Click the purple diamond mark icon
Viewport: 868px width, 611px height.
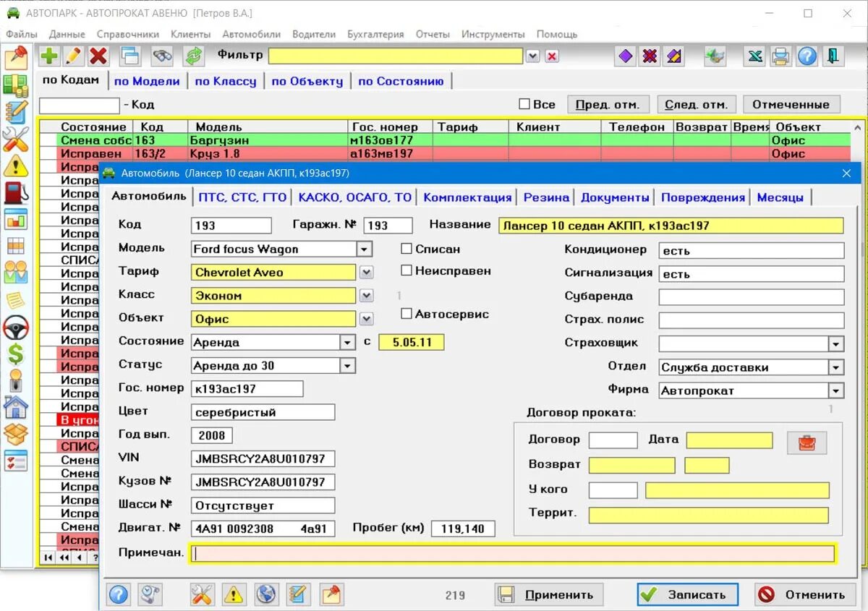click(626, 56)
